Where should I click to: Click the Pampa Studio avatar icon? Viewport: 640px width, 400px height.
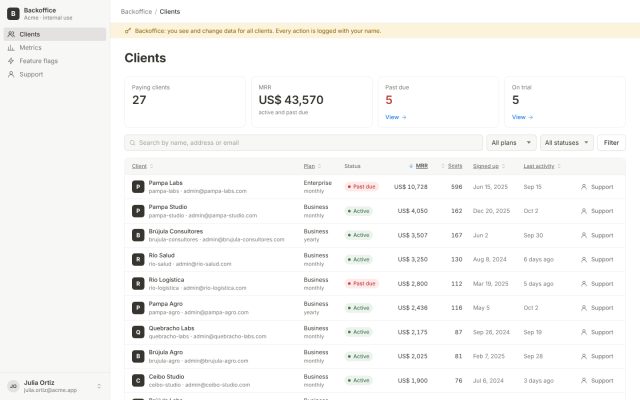click(138, 211)
